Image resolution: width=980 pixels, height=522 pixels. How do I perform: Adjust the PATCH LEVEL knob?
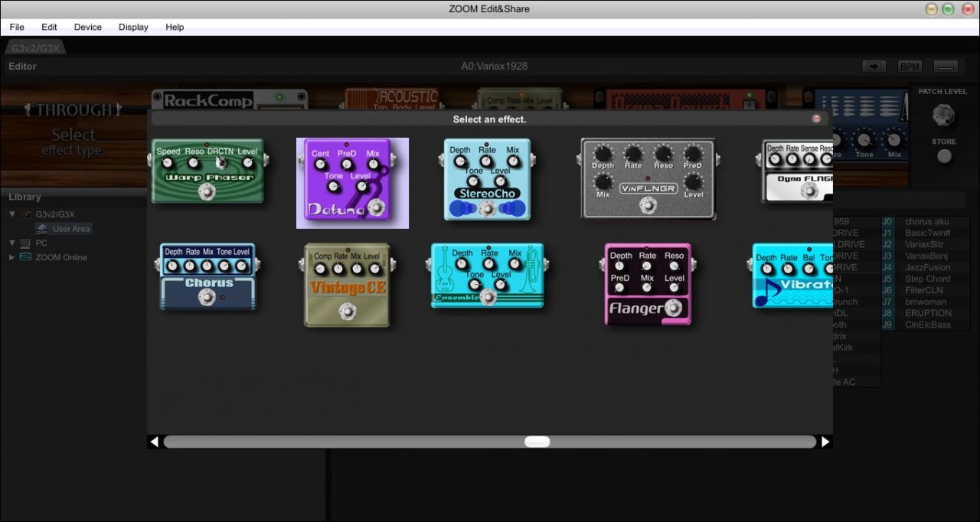click(944, 115)
